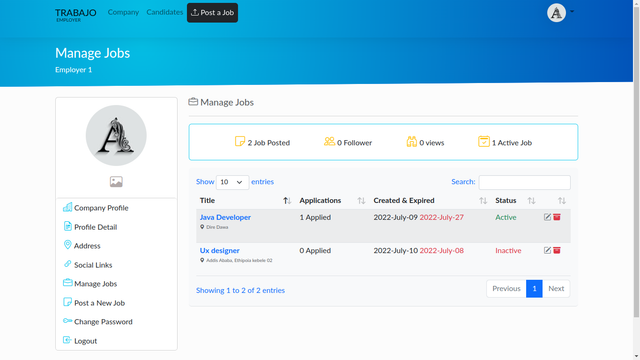Click the Addis Ababa location pin icon
The image size is (640, 360).
202,260
